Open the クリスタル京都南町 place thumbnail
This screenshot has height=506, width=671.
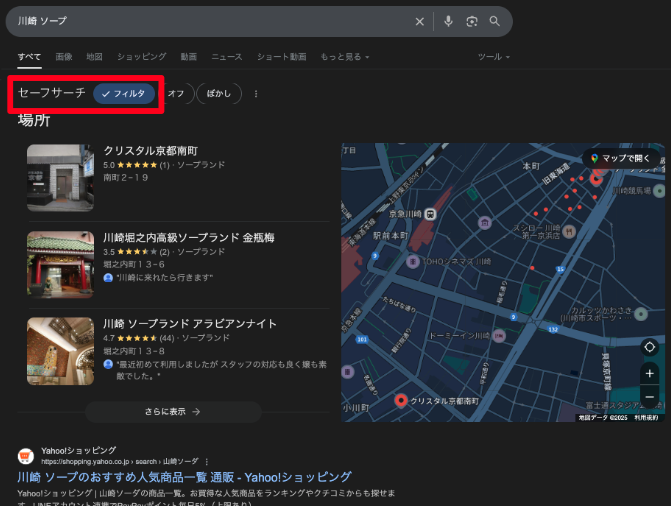coord(60,178)
